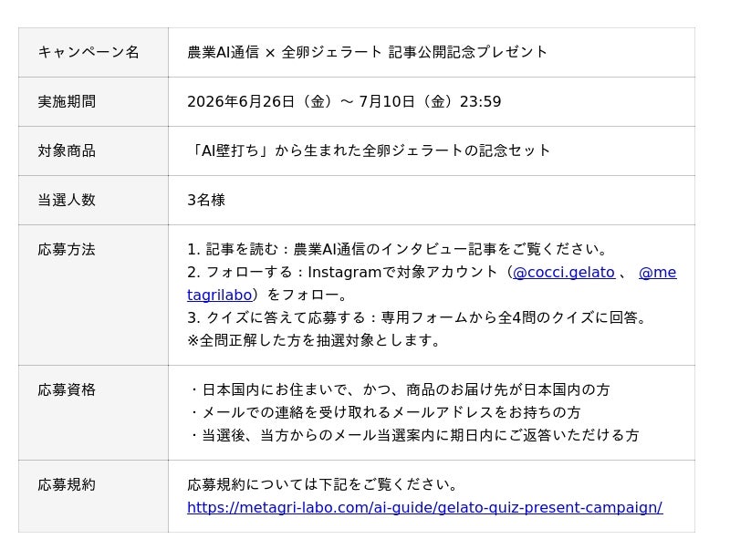Click the ※全問正解した方 note line
730x560 pixels.
tap(313, 340)
